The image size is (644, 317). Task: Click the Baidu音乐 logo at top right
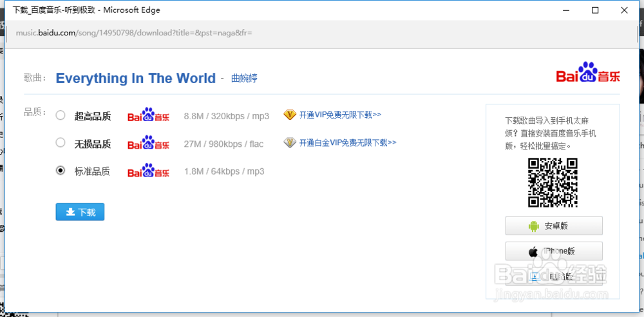point(588,73)
